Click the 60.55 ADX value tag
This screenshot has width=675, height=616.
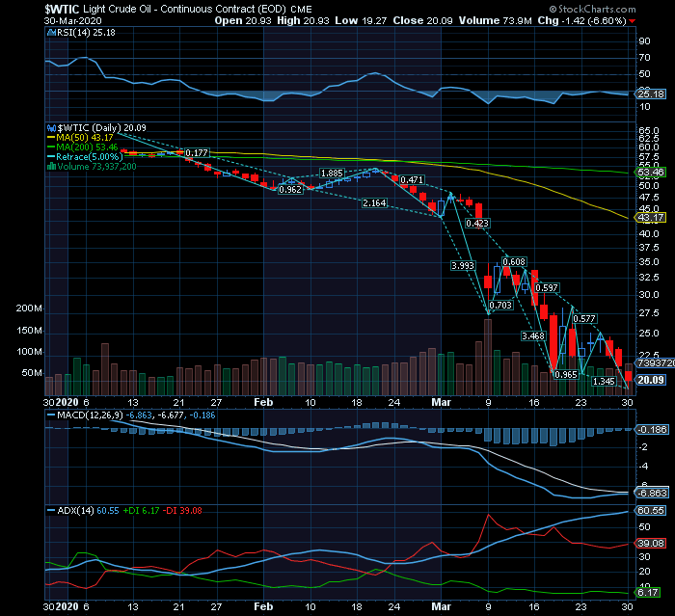(651, 511)
